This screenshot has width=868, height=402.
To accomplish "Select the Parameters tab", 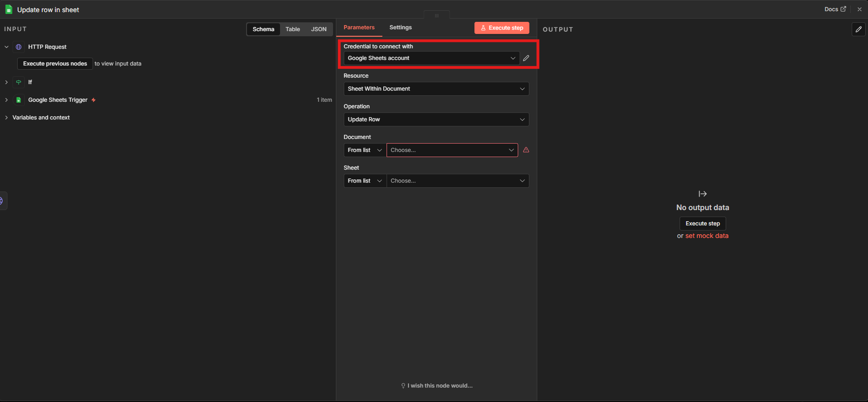I will (359, 27).
